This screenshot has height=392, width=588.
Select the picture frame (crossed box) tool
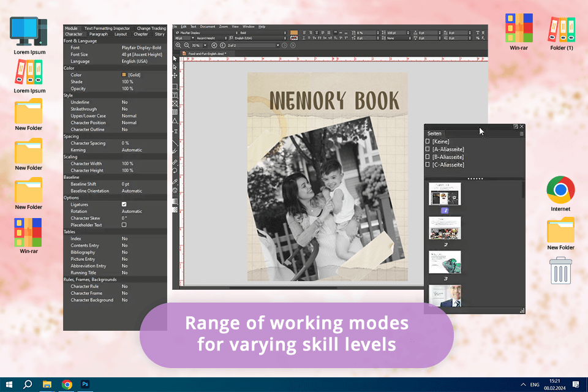pyautogui.click(x=175, y=104)
